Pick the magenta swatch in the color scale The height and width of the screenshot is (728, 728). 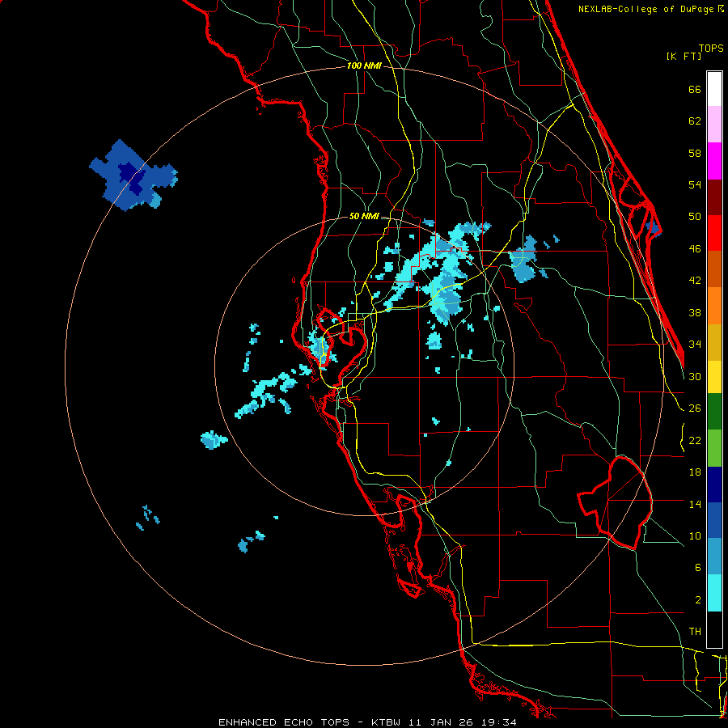(714, 161)
